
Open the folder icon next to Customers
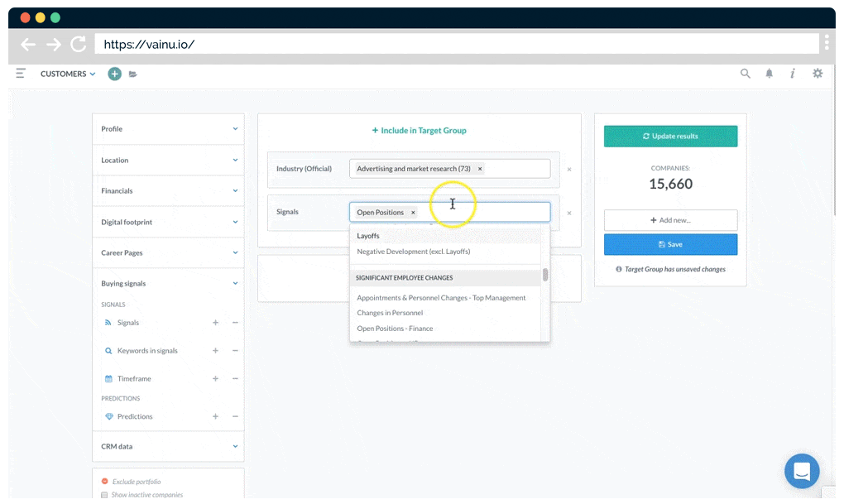pos(133,74)
